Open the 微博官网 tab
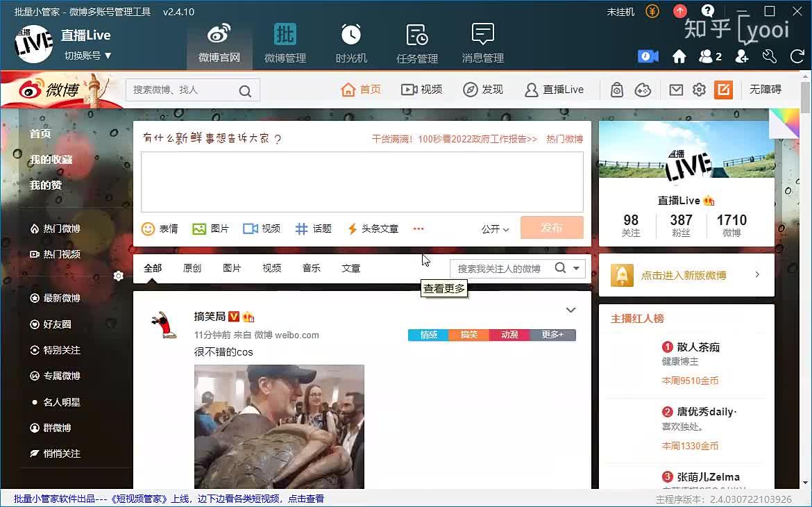The image size is (812, 507). [219, 44]
